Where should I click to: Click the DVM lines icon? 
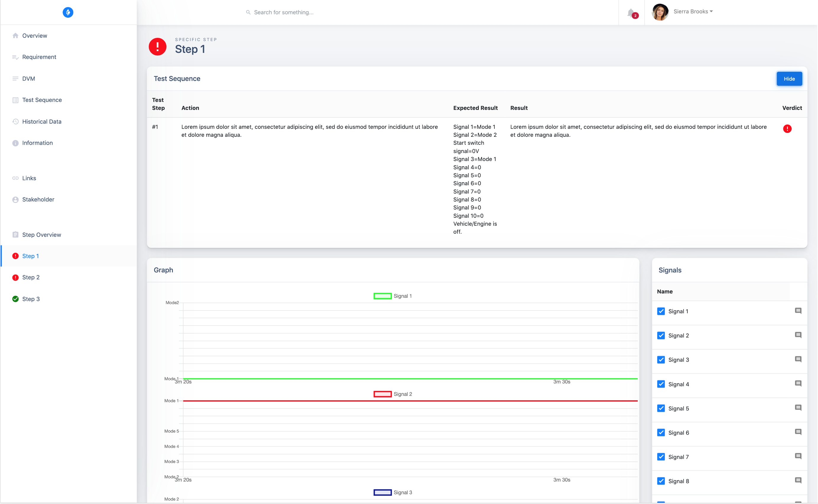click(x=15, y=79)
